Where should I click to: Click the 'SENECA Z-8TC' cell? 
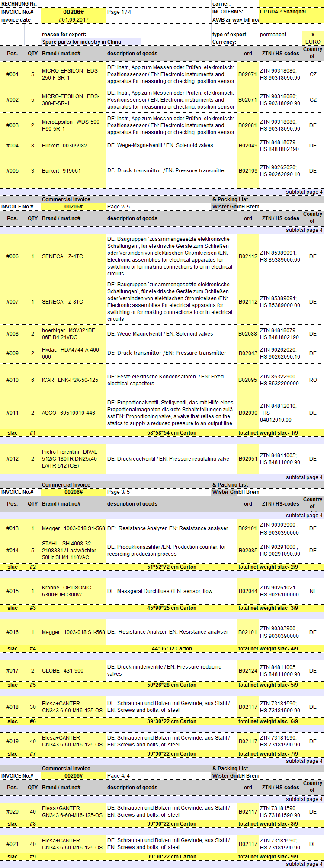74,302
